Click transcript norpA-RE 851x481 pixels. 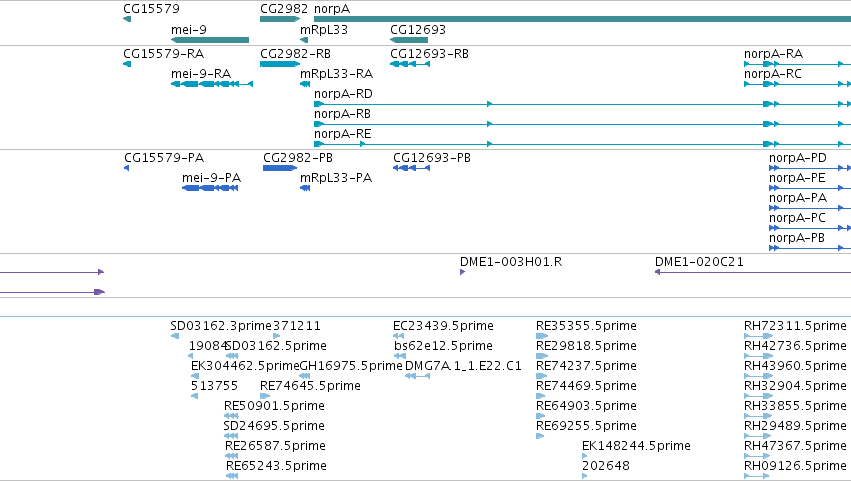(x=342, y=134)
